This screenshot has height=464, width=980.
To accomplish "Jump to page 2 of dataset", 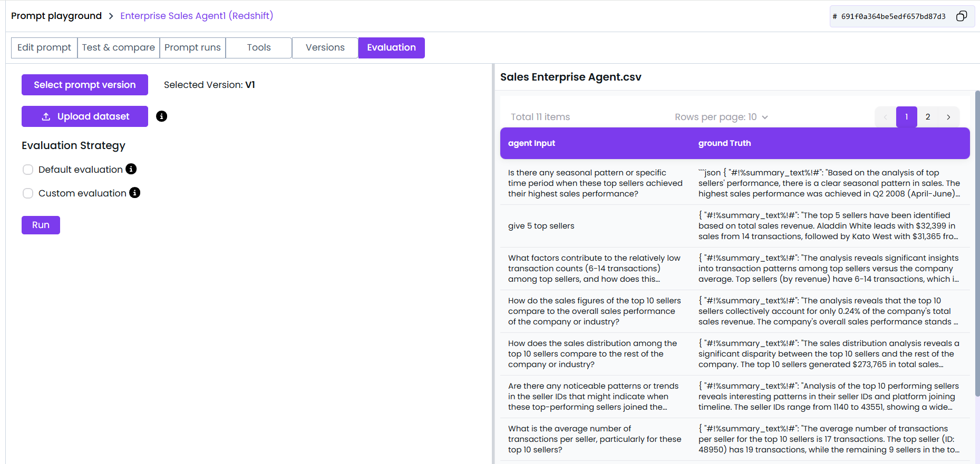I will (x=927, y=117).
